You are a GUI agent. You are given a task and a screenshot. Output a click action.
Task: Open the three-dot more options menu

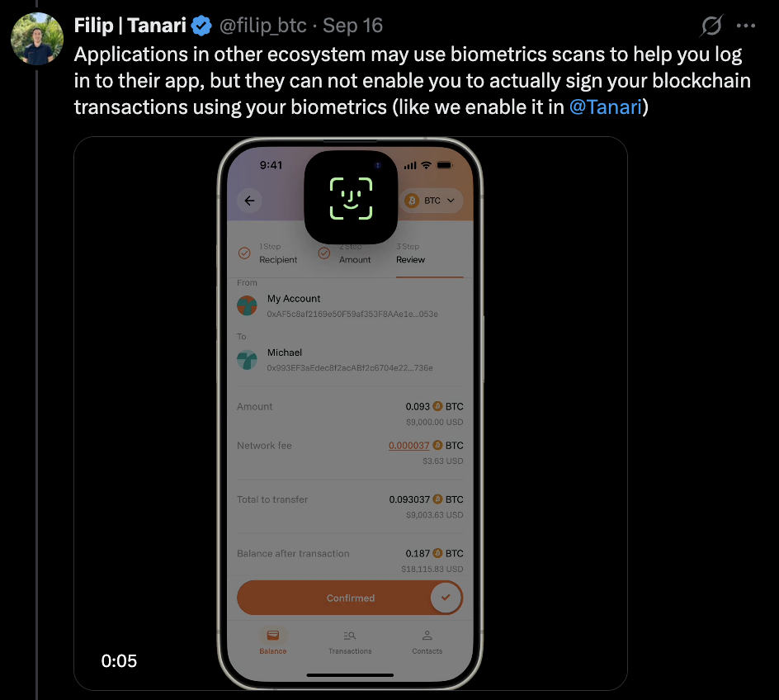(746, 26)
